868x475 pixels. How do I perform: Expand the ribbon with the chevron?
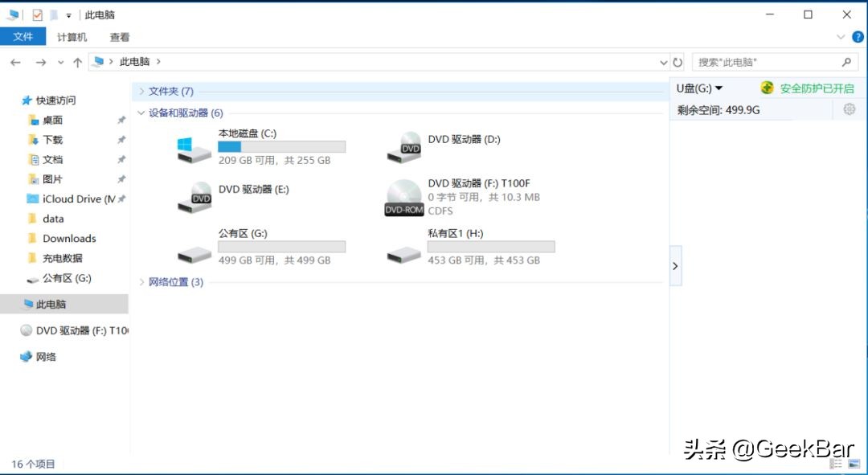841,37
